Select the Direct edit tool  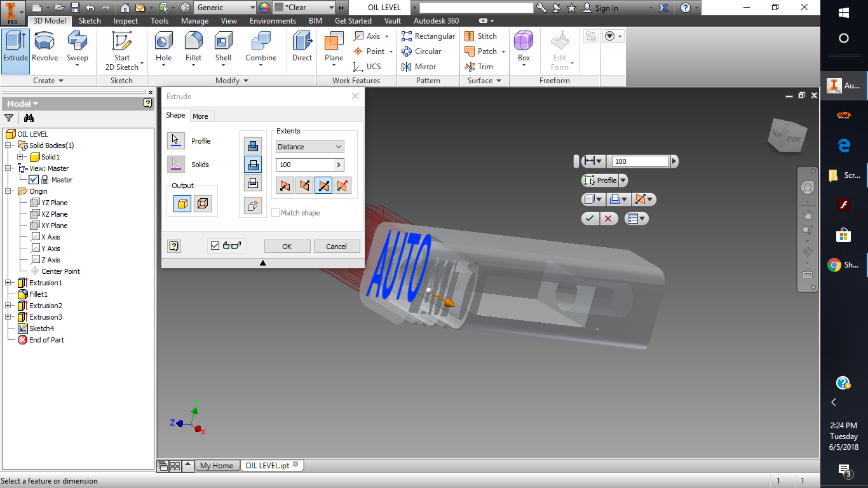click(302, 48)
